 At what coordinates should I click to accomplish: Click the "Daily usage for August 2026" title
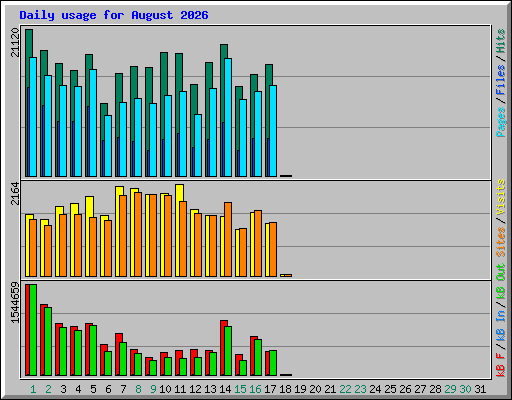pos(114,15)
